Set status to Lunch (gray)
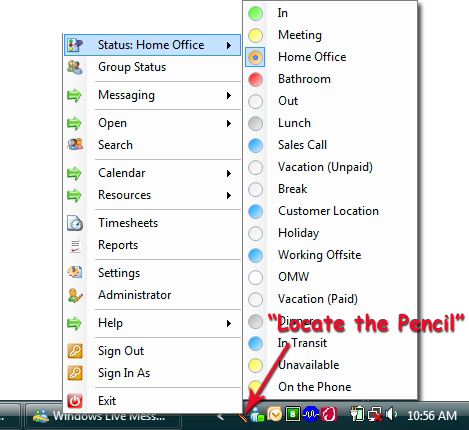The height and width of the screenshot is (430, 469). (330, 123)
